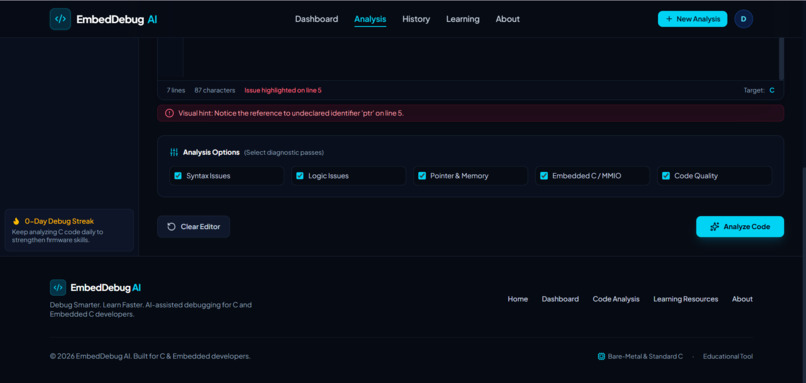Disable the Embedded C / MMIO checkbox
The image size is (806, 383).
(x=544, y=176)
